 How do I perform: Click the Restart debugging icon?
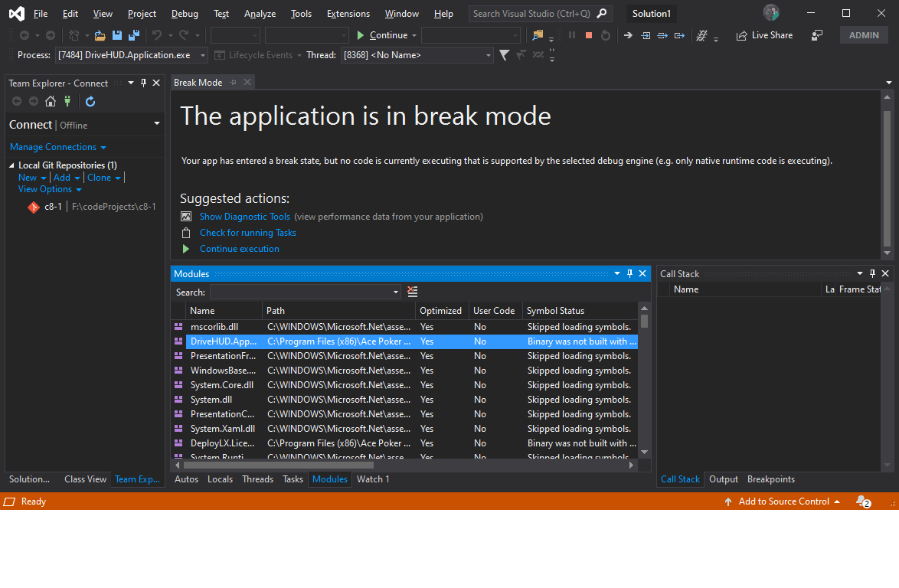click(605, 34)
